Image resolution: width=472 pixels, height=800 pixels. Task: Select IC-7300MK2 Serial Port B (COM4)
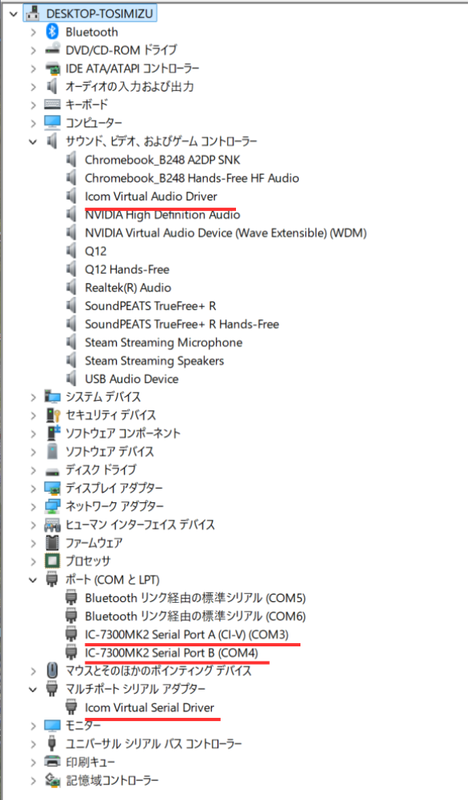tap(171, 653)
